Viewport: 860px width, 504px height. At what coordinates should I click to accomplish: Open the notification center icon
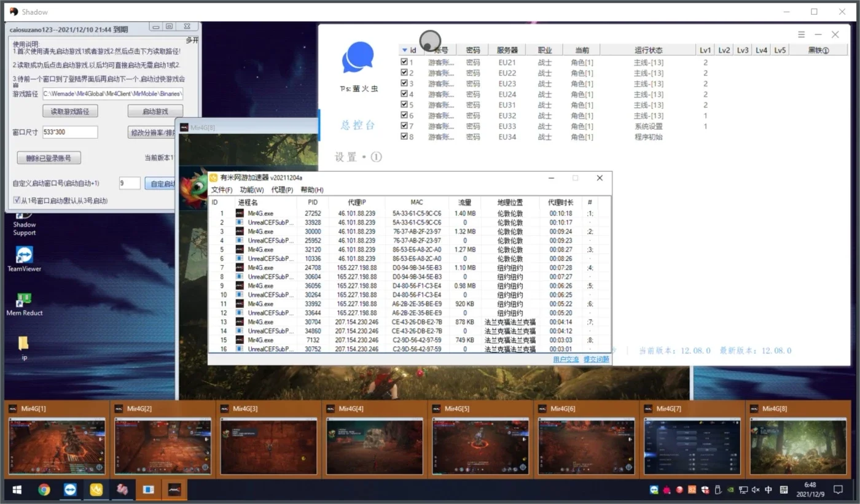[838, 489]
